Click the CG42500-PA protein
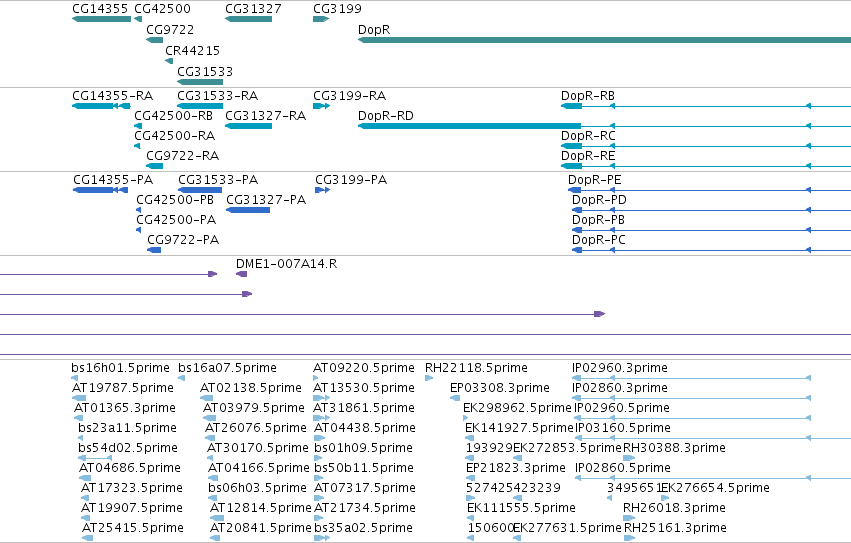851x543 pixels. [138, 230]
